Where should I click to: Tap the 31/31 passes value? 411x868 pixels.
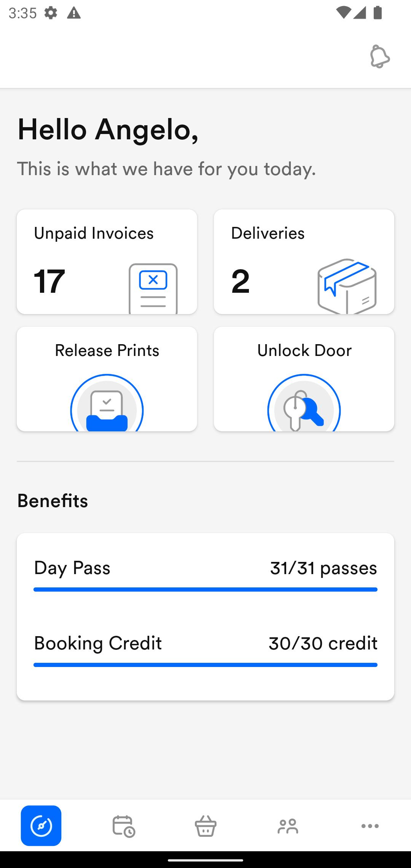(323, 568)
